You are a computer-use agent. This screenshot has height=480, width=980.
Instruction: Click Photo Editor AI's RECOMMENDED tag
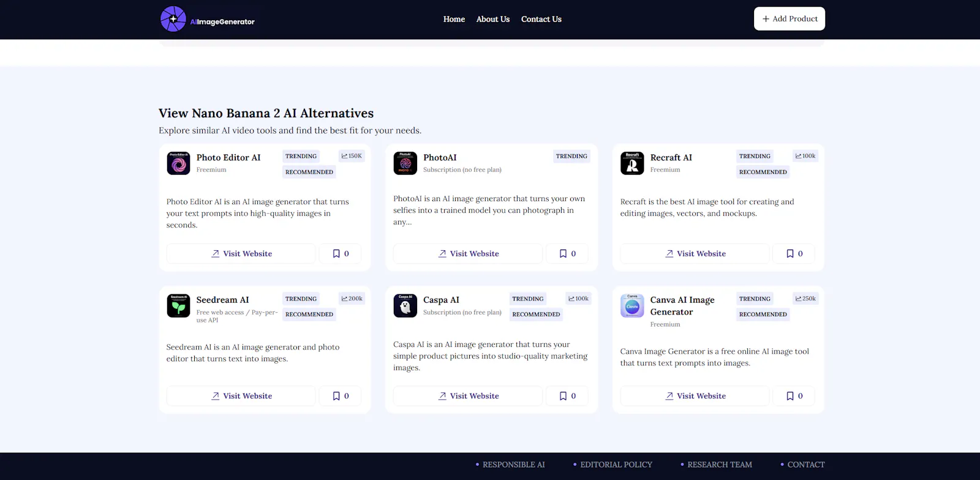[309, 172]
